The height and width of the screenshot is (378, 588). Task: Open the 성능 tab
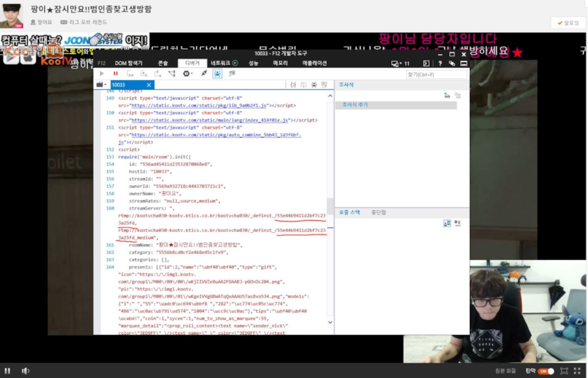tap(253, 63)
